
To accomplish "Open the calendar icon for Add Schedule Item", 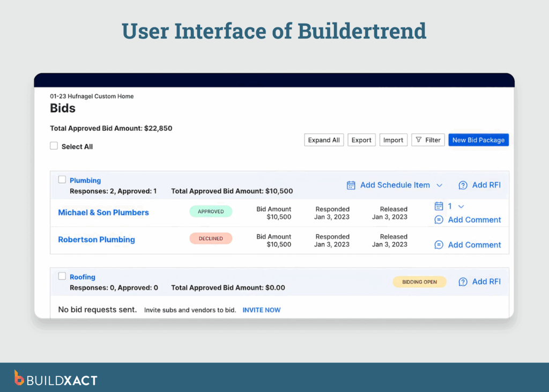I will [351, 184].
